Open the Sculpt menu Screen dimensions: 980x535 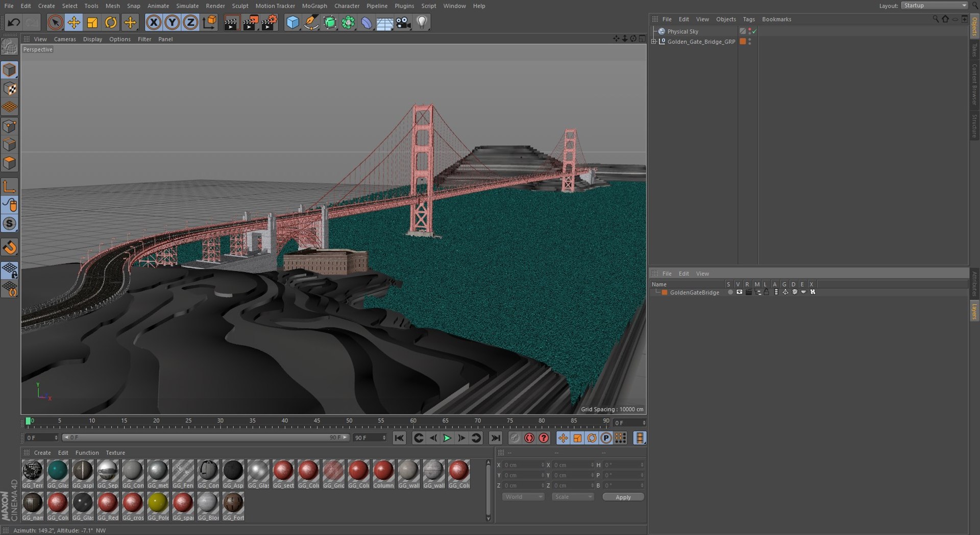pyautogui.click(x=240, y=6)
